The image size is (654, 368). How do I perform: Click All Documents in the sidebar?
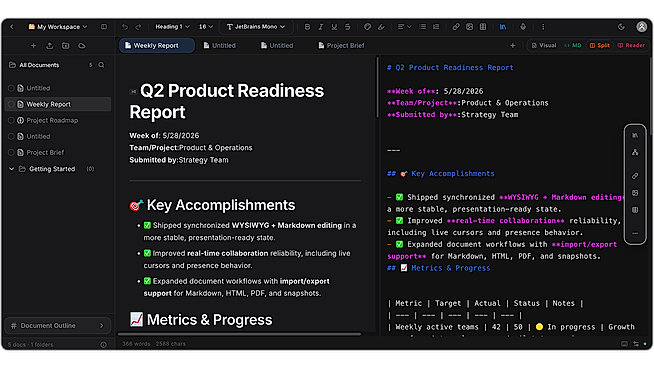(x=39, y=65)
